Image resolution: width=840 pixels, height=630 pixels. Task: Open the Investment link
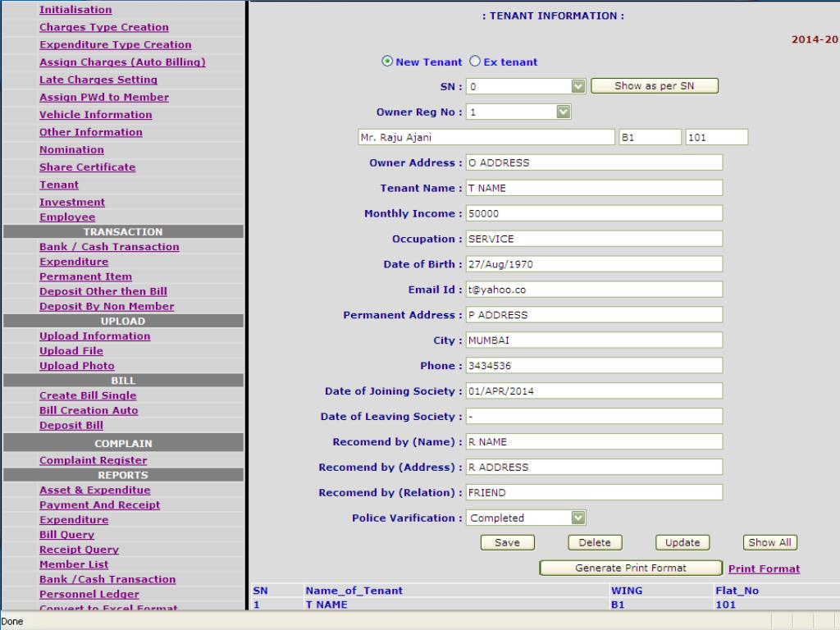72,203
